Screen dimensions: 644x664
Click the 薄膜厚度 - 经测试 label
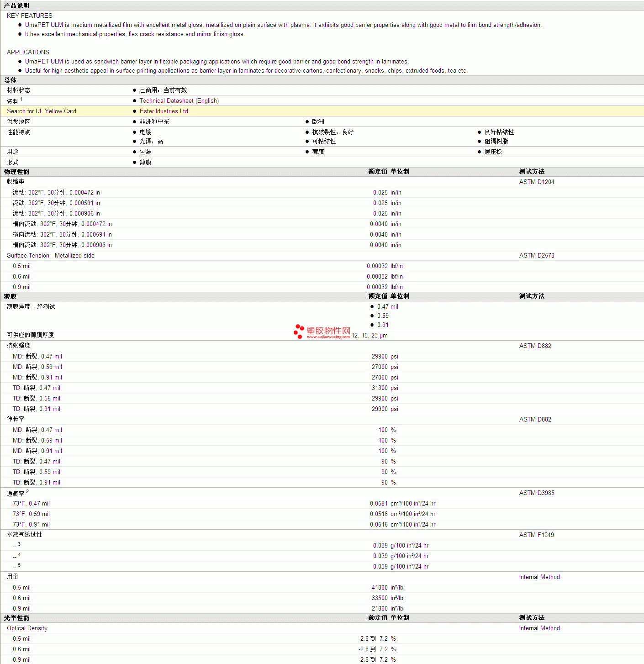coord(31,307)
